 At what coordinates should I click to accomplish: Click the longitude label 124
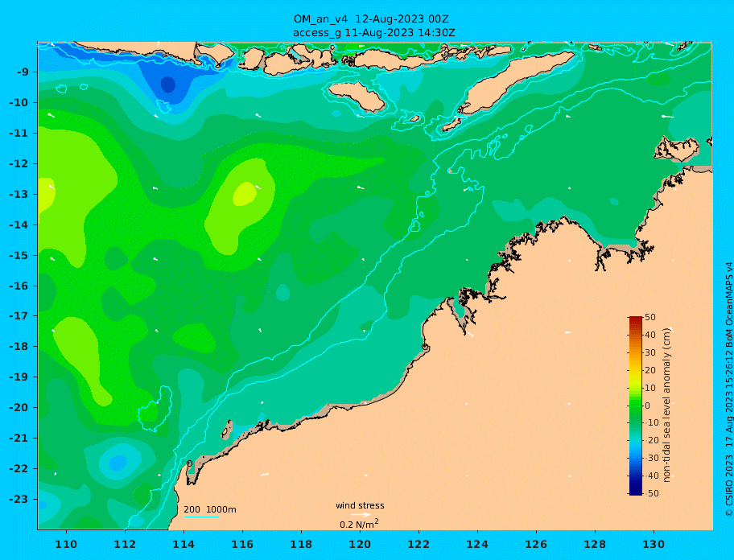click(x=477, y=544)
